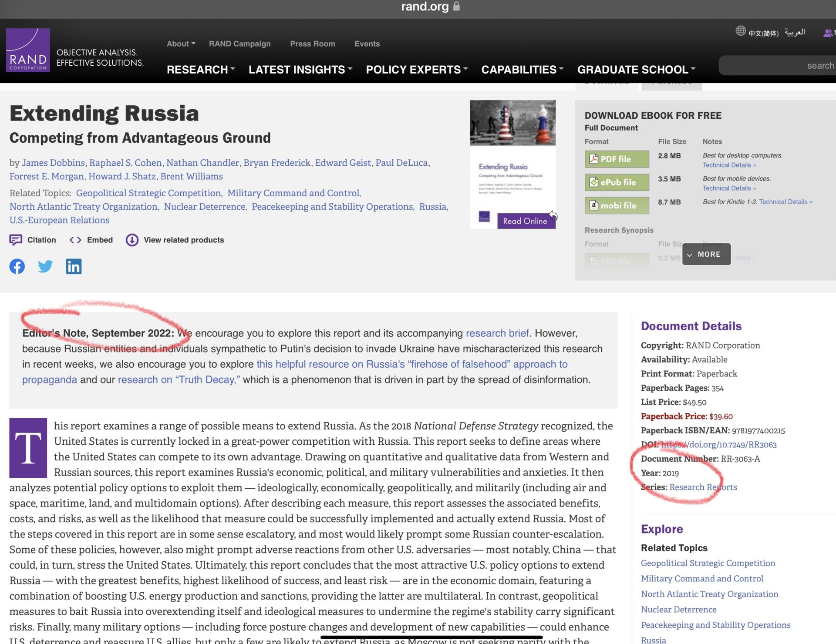This screenshot has width=836, height=644.
Task: Open the globe language icon
Action: (741, 31)
